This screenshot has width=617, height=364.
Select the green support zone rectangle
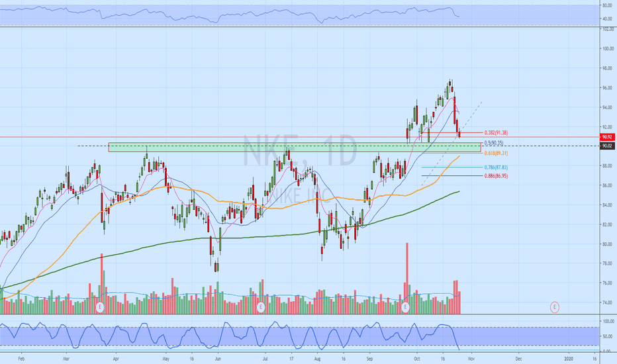295,148
